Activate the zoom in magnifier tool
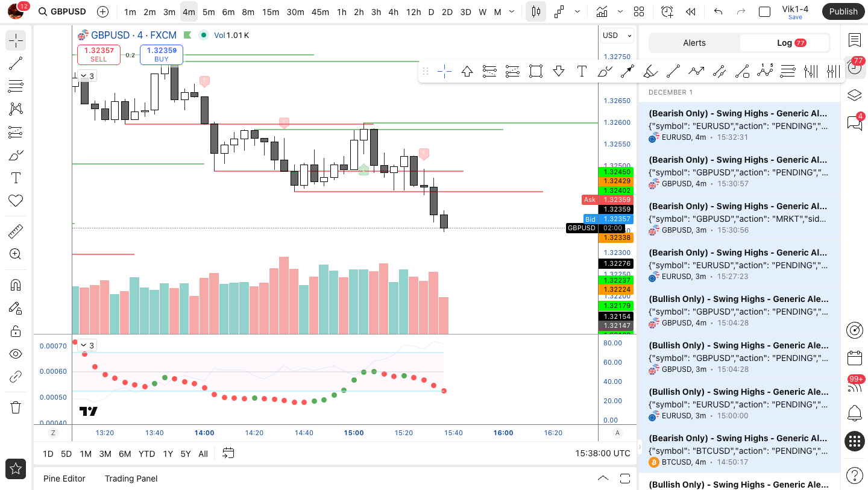Screen dimensions: 868x490 [16, 254]
